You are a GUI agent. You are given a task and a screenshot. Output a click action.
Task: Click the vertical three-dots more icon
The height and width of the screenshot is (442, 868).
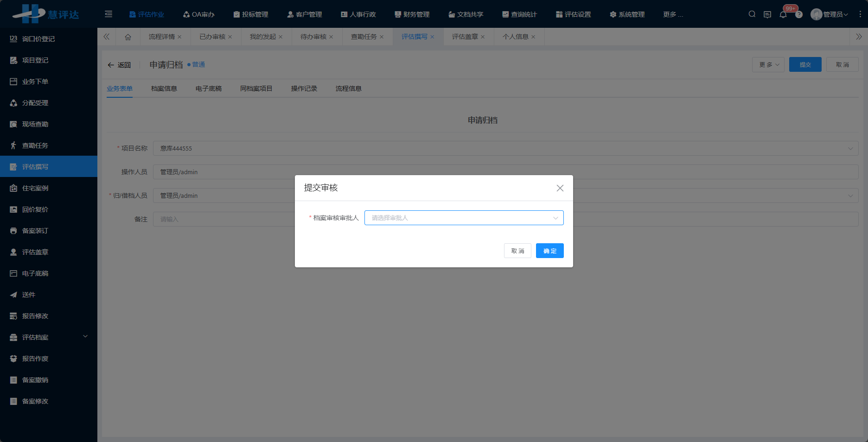[x=860, y=14]
